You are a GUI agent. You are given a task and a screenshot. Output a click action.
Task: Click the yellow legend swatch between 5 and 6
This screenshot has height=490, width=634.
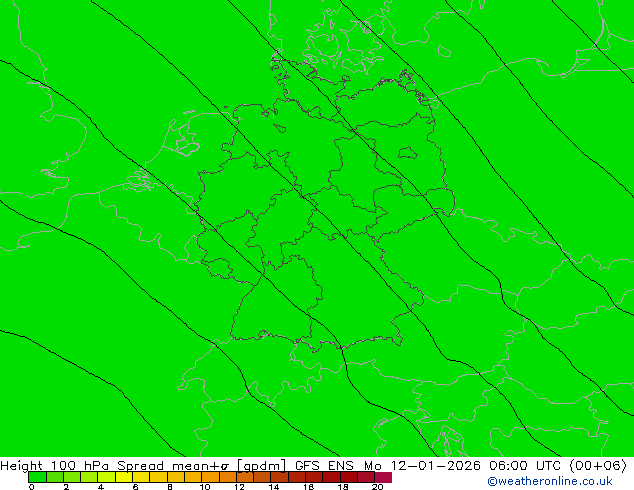124,477
